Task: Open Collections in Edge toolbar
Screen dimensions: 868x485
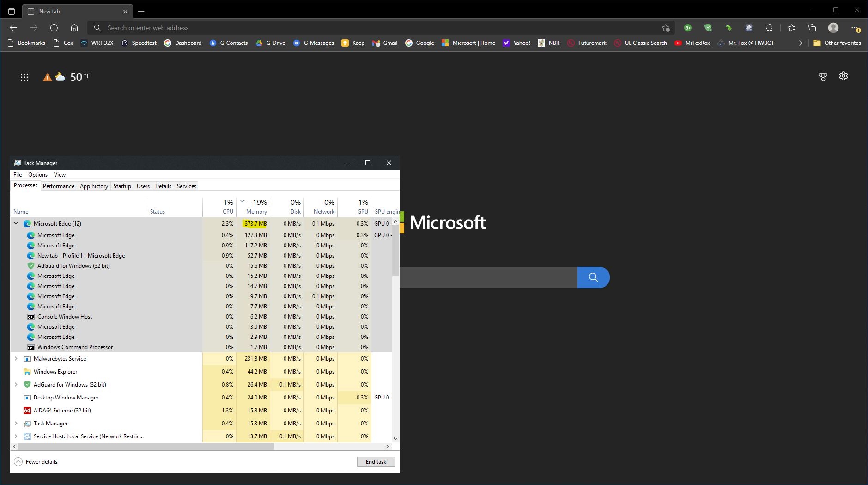Action: tap(812, 28)
